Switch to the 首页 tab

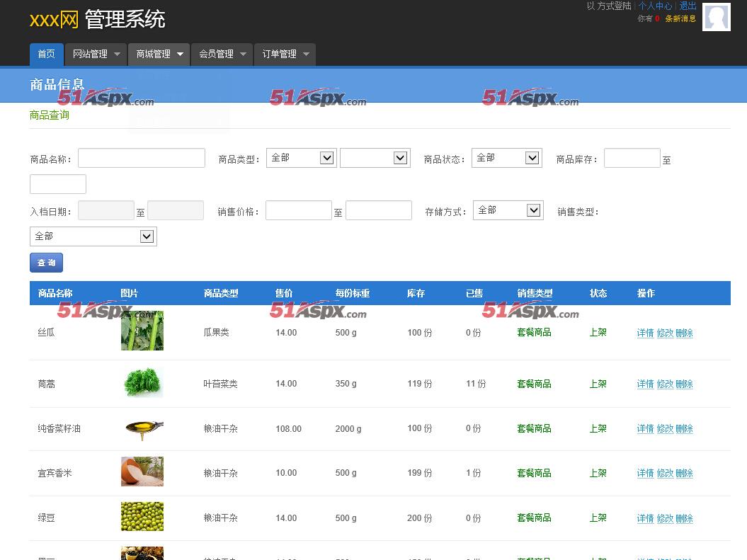pos(46,55)
